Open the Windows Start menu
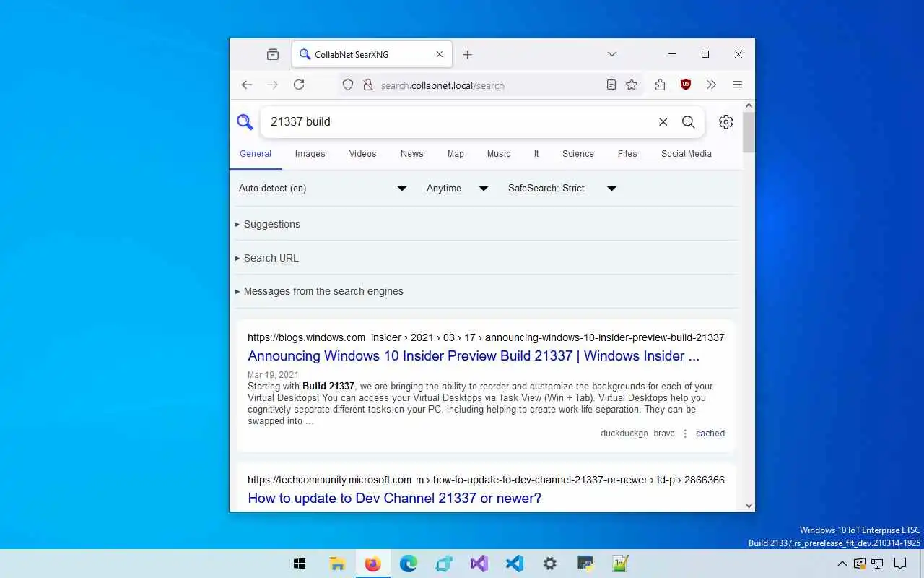 tap(300, 564)
